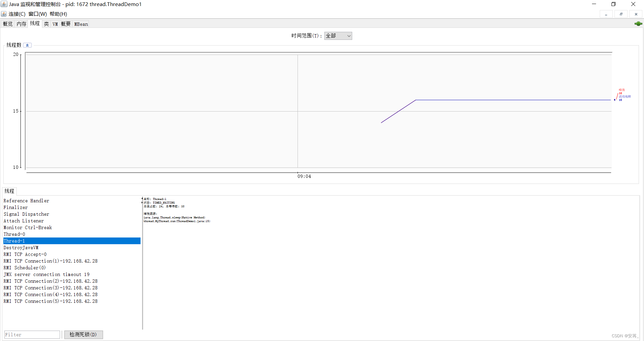Focus the thread Filter input field

(32, 335)
